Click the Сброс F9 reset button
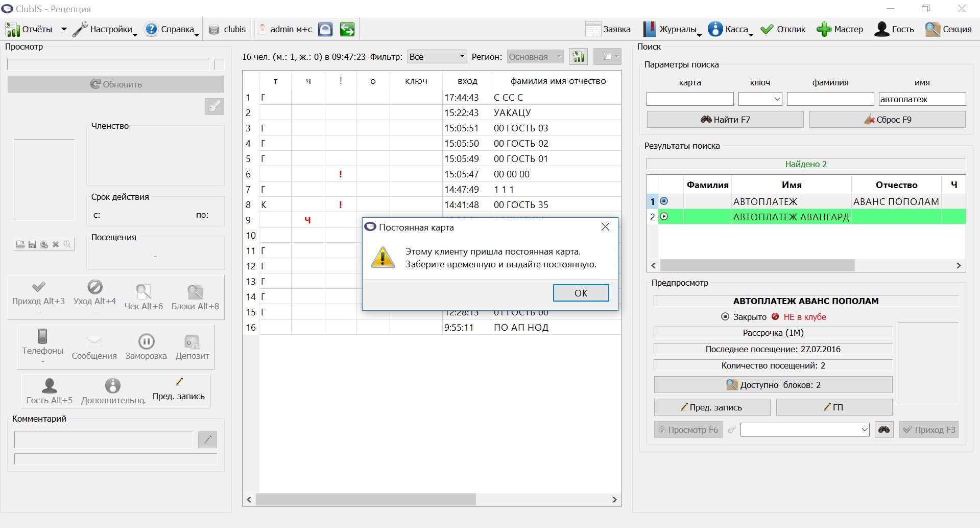 coord(888,120)
